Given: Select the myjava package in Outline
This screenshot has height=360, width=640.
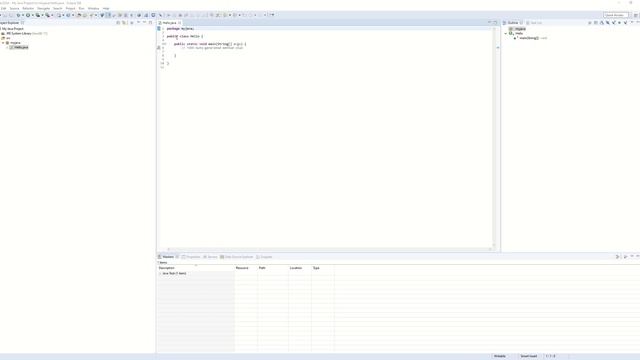Looking at the screenshot, I should 518,29.
